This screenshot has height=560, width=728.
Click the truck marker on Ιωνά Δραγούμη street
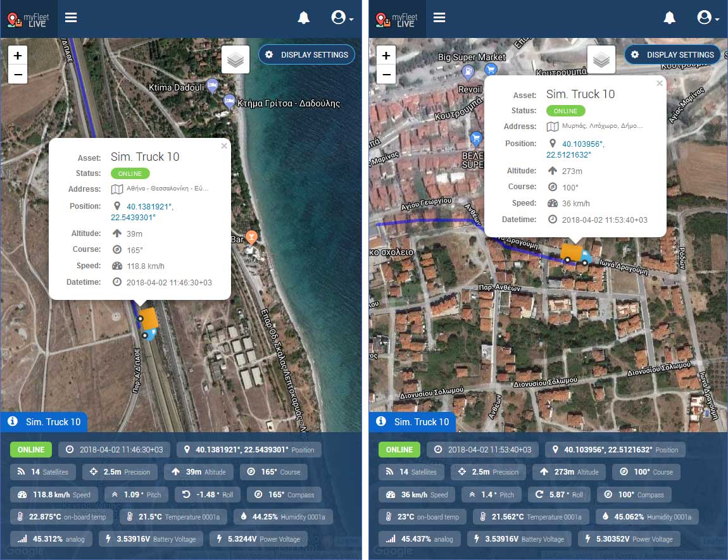pos(575,254)
